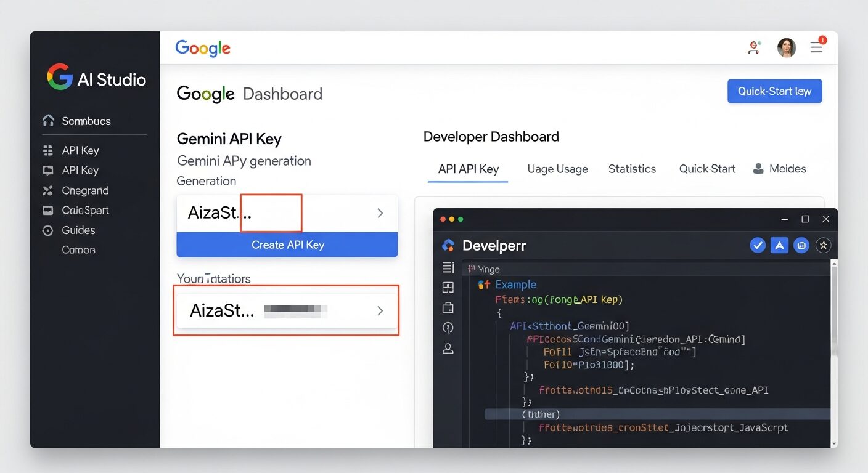The width and height of the screenshot is (868, 473).
Task: Click the blue circle icon left of star
Action: pos(801,246)
